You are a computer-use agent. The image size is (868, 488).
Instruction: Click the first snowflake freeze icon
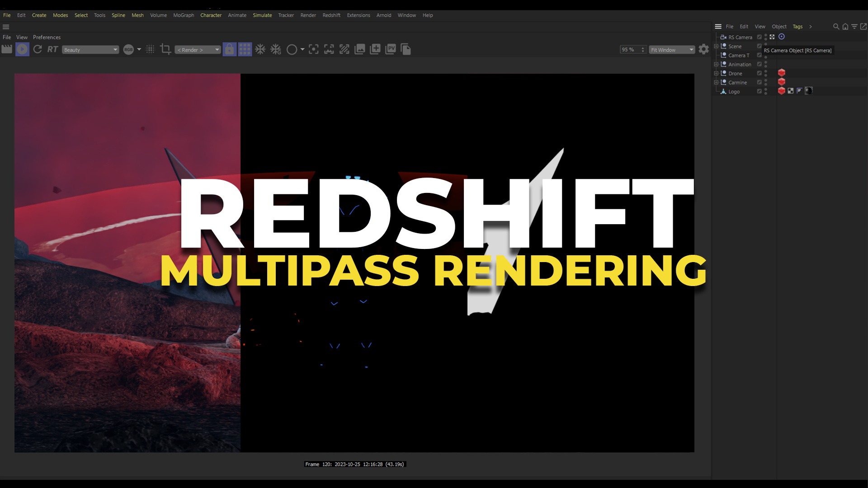click(x=260, y=49)
